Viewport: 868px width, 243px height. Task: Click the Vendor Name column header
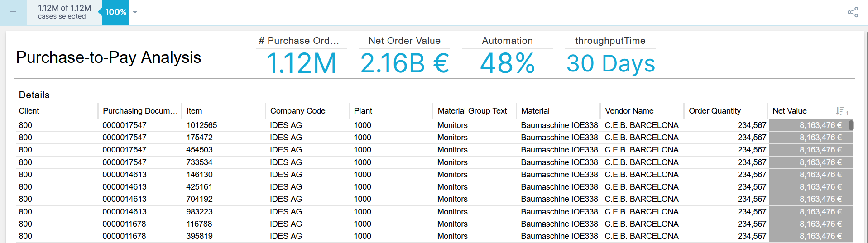[629, 111]
